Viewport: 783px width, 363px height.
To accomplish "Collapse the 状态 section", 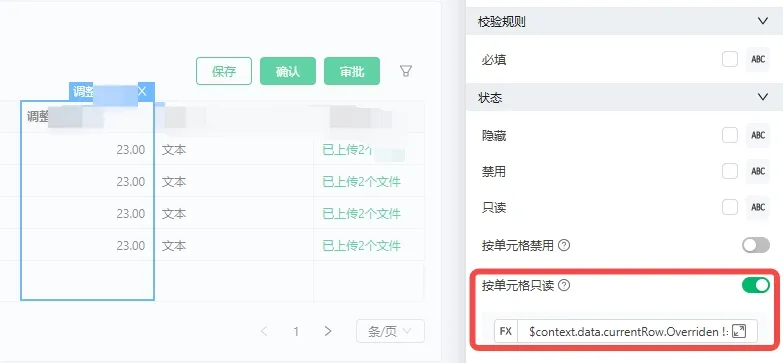I will [763, 97].
